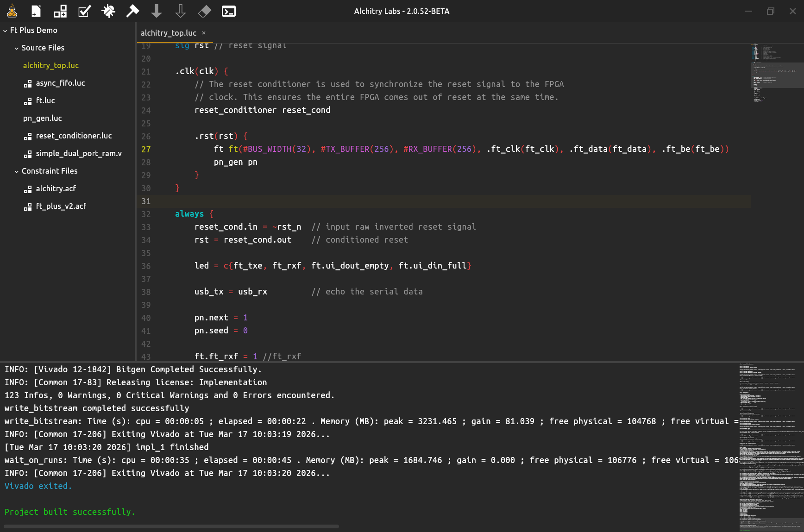Collapse the Constraint Files section
804x532 pixels.
[17, 171]
